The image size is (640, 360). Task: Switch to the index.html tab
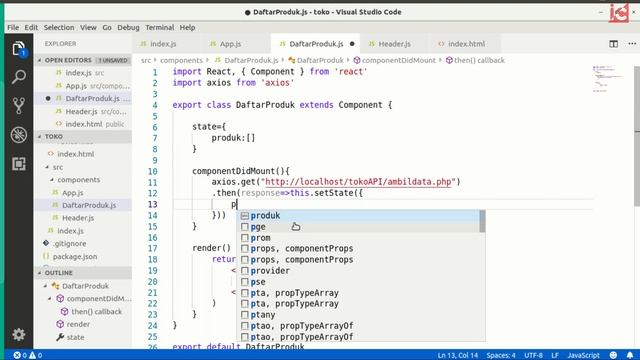(x=467, y=44)
